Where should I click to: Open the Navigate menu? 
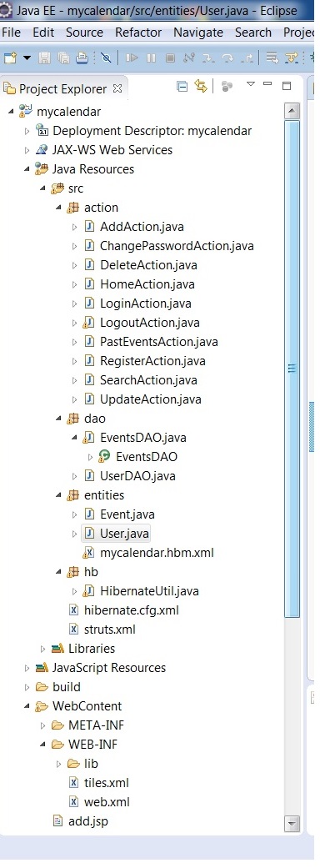coord(197,33)
